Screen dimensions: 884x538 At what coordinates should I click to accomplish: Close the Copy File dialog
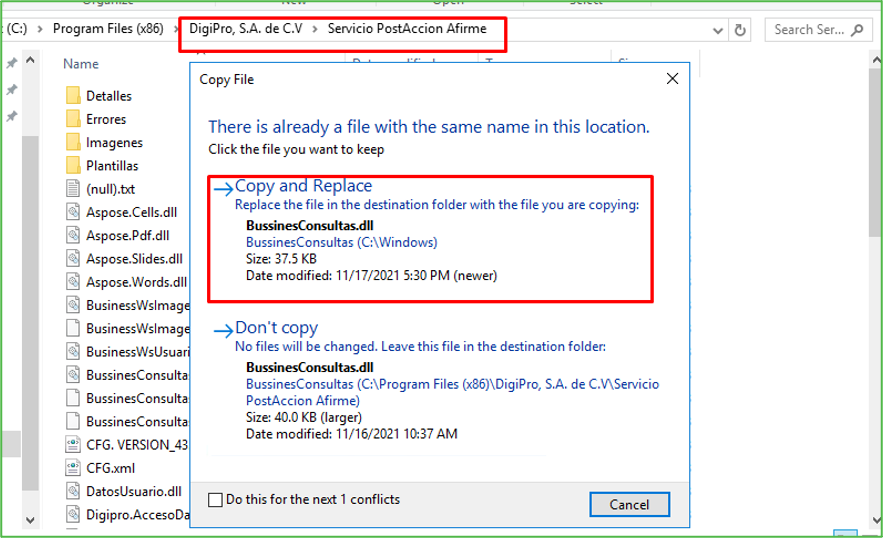point(668,78)
